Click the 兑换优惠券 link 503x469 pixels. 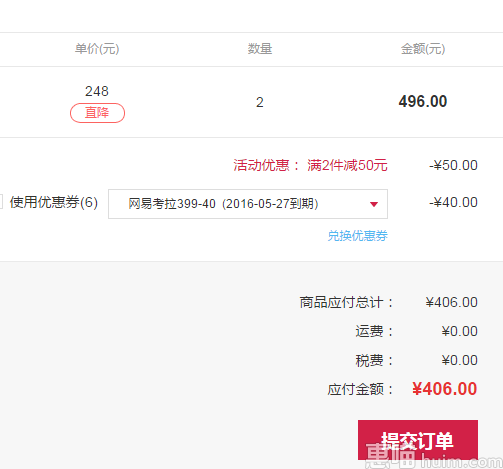[358, 236]
